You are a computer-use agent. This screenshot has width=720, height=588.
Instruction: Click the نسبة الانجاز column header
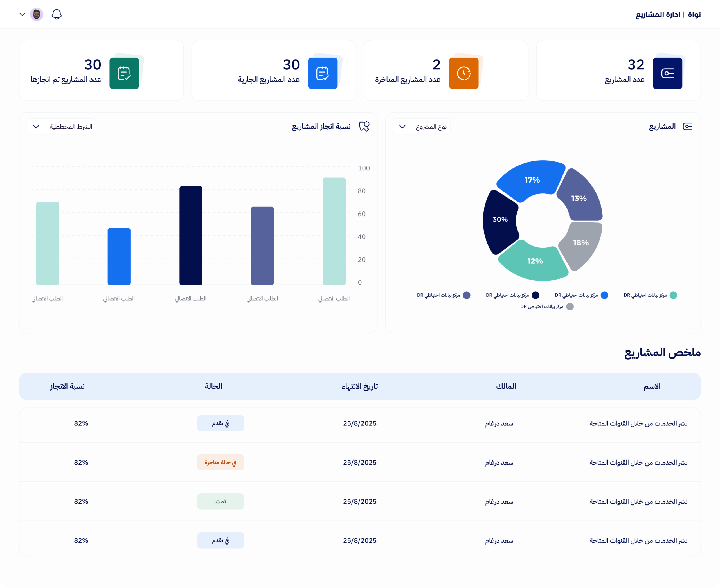pos(67,386)
